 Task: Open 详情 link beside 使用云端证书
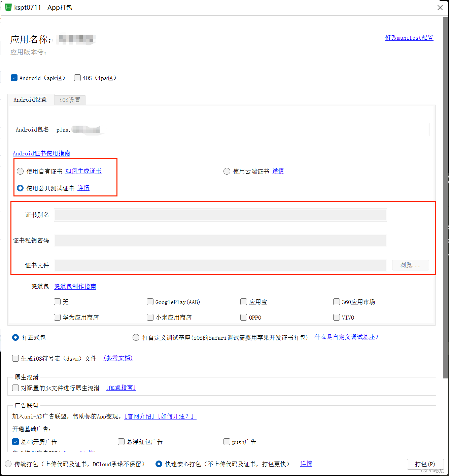(x=278, y=171)
